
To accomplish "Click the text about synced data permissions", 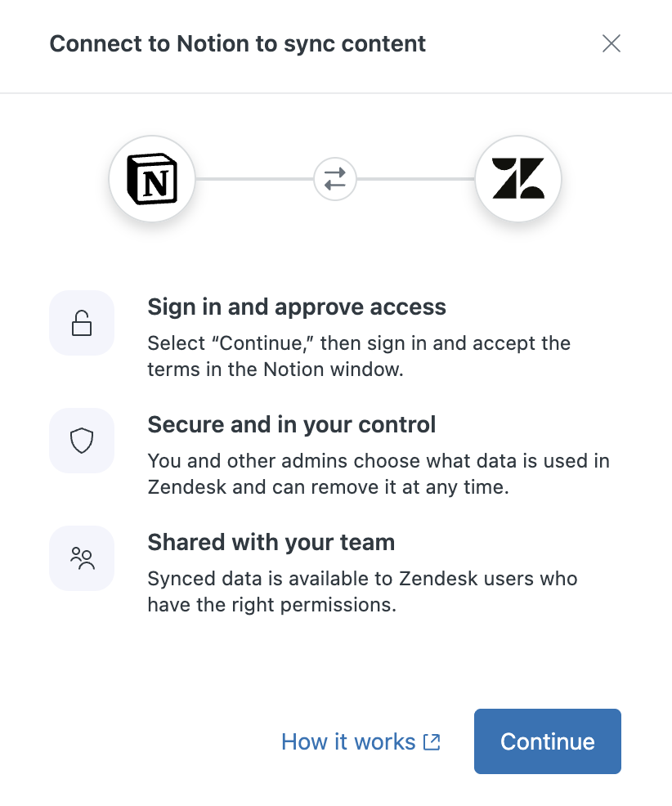I will [x=362, y=591].
